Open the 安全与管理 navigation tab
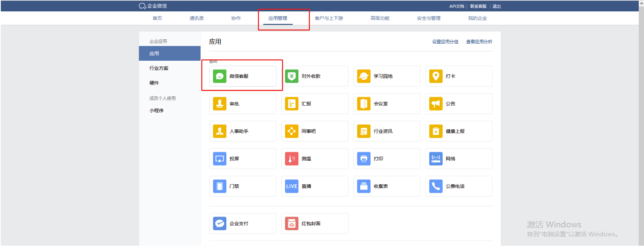Viewport: 644px width, 246px height. coord(429,18)
